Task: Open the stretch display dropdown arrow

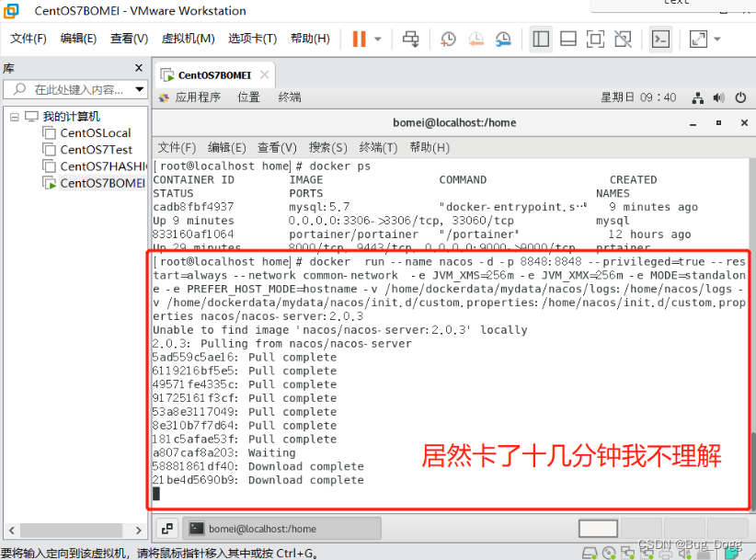Action: click(x=717, y=39)
